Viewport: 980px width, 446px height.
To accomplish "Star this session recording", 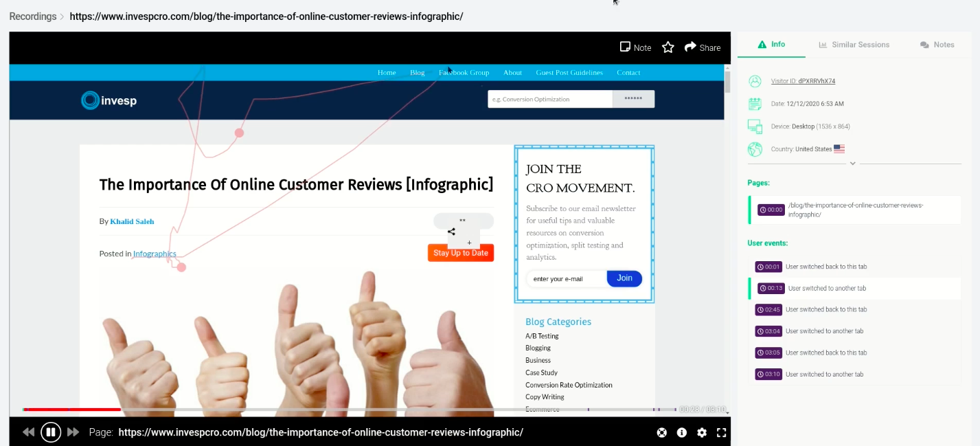I will [668, 47].
